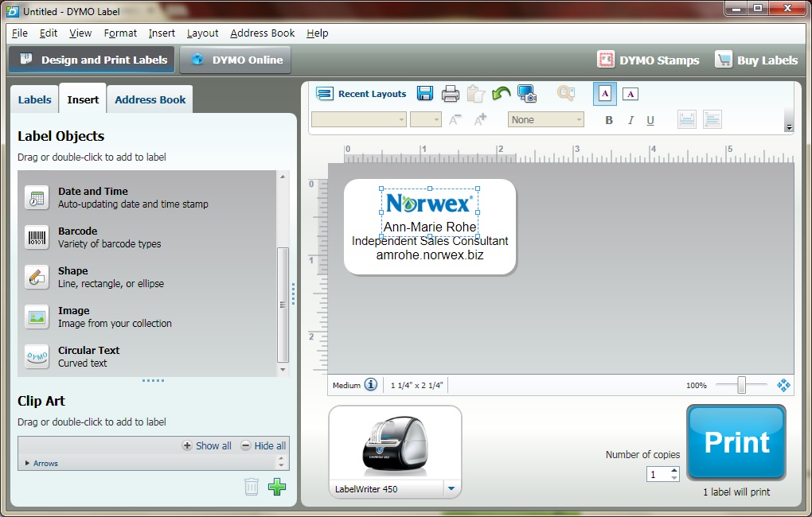Click decrease font size icon

[x=455, y=120]
